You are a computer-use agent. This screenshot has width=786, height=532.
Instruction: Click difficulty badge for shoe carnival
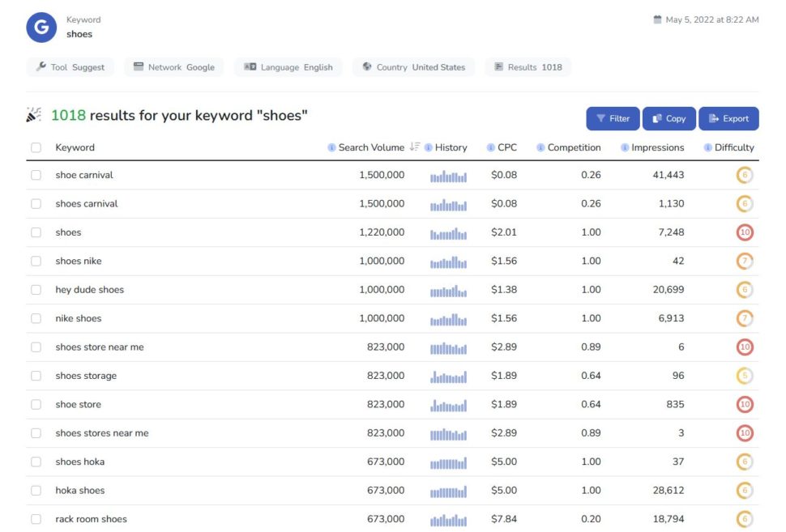pos(745,175)
